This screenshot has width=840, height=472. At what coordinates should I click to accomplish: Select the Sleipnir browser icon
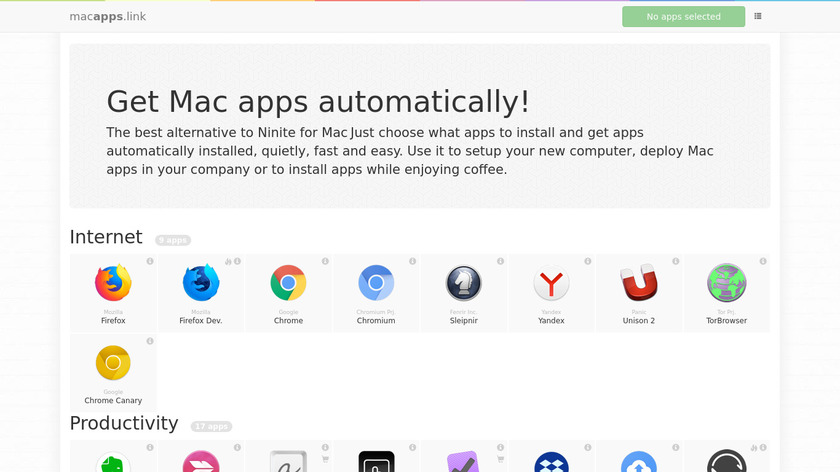click(x=463, y=283)
